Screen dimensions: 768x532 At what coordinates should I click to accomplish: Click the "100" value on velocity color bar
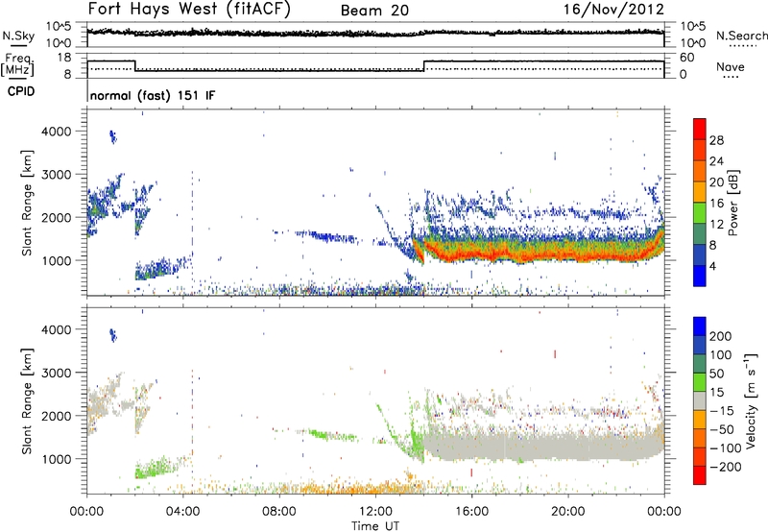coord(721,354)
